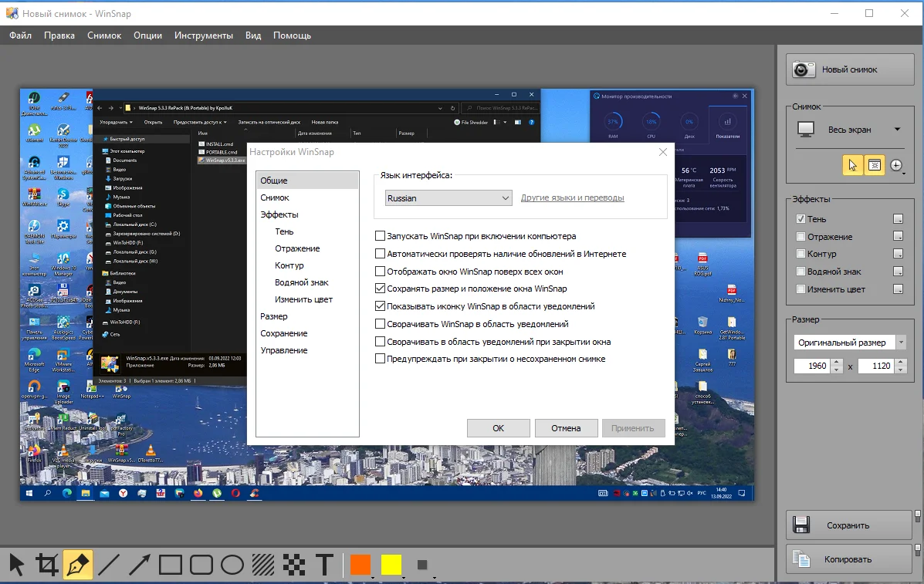
Task: Click the monitor icon in Снимок group
Action: (806, 129)
